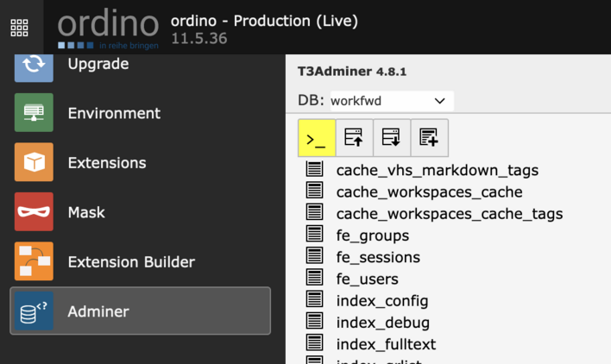Open table cache_workspaces_cache_tags
The width and height of the screenshot is (611, 364).
point(450,214)
